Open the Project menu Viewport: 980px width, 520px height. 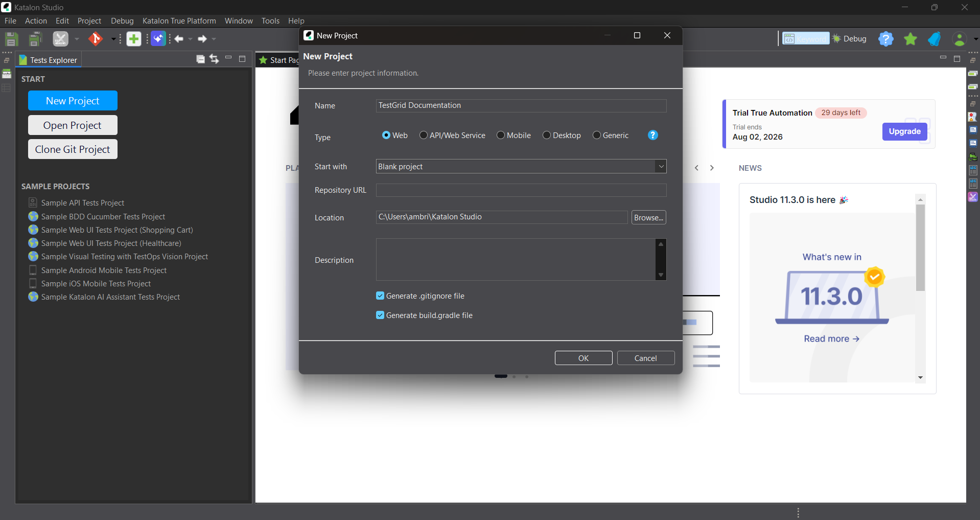coord(89,21)
